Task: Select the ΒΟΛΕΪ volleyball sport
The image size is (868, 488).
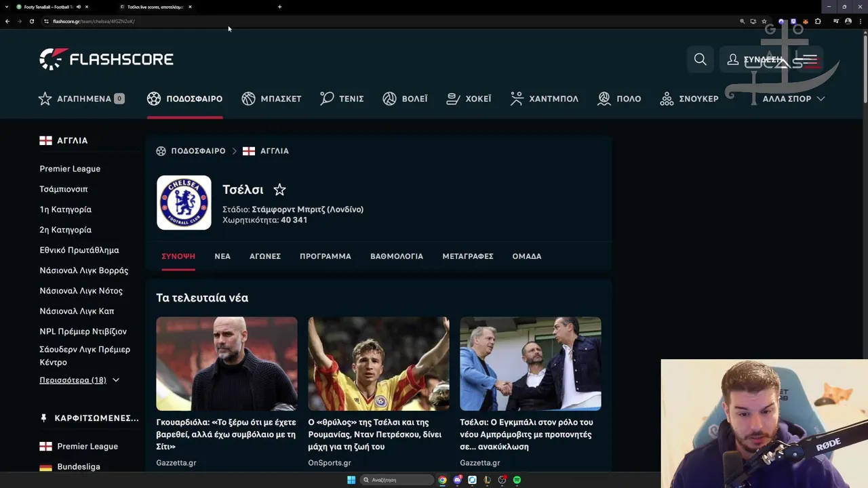Action: [405, 99]
